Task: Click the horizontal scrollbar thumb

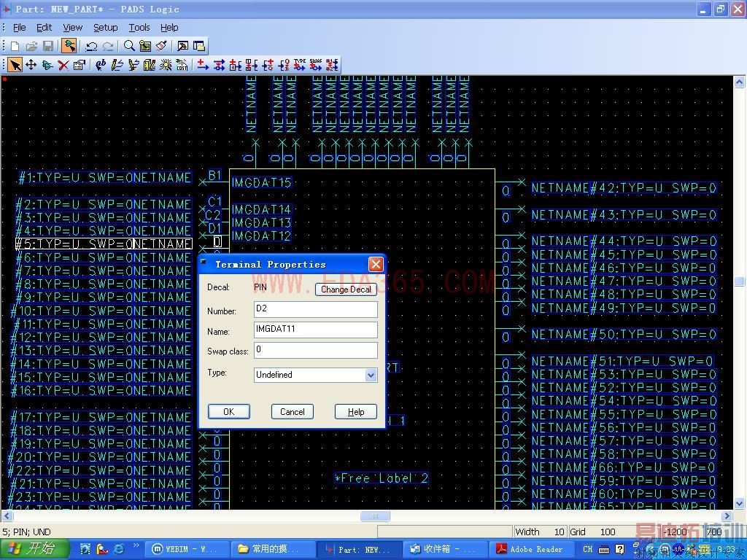Action: click(375, 516)
